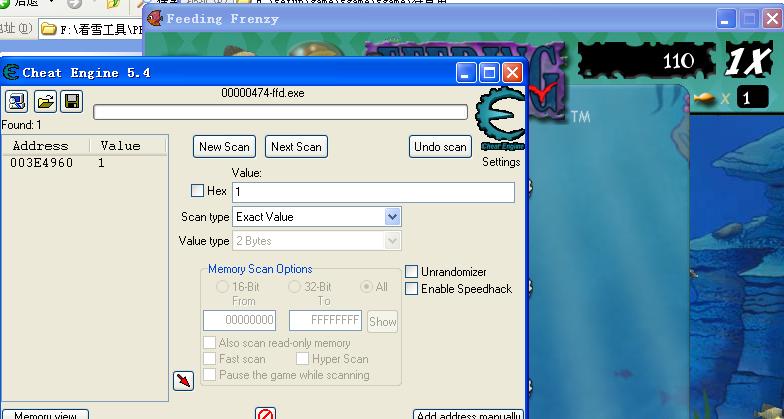This screenshot has height=419, width=784.
Task: Open the Scan type dropdown
Action: 392,216
